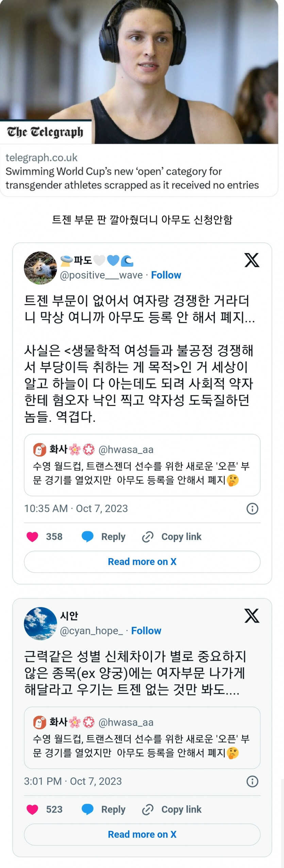
Task: Open info icon on the 10:35 AM tweet
Action: (x=252, y=509)
